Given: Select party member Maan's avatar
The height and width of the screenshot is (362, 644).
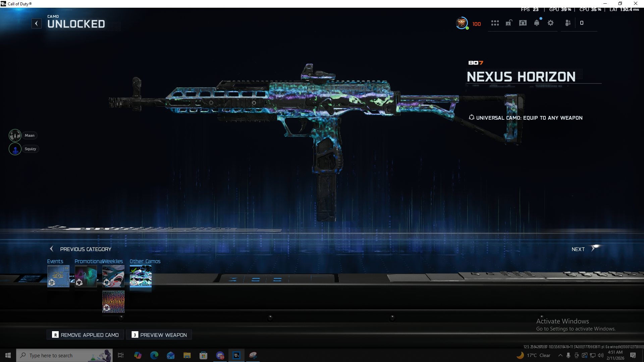Looking at the screenshot, I should [15, 135].
